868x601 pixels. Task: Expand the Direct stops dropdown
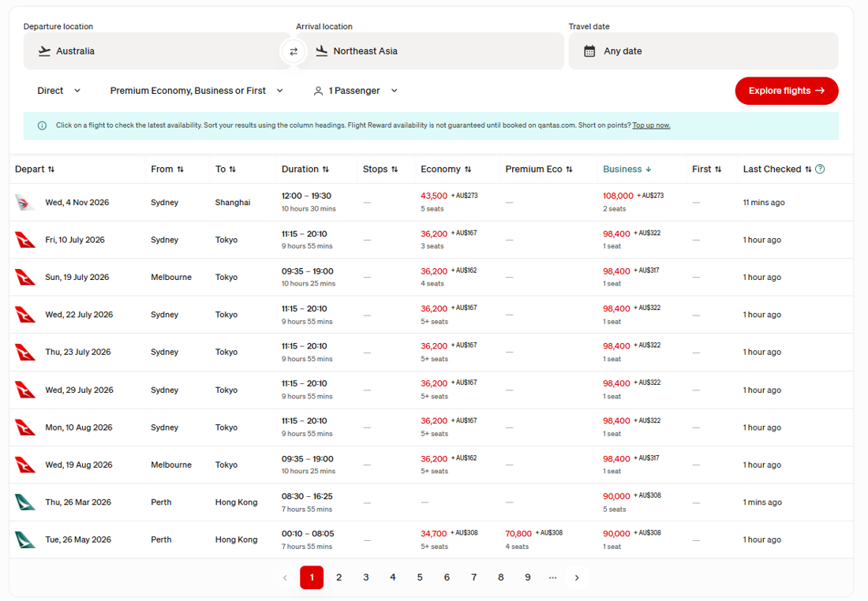coord(59,91)
